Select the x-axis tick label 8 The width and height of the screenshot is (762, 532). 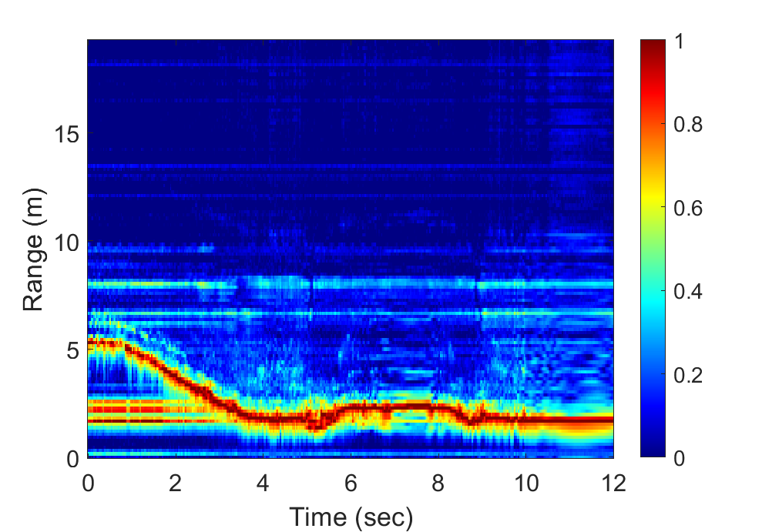click(x=438, y=483)
